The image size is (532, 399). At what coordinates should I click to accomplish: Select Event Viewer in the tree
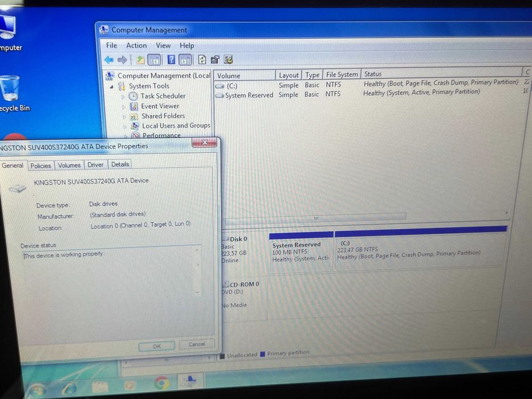pyautogui.click(x=155, y=106)
